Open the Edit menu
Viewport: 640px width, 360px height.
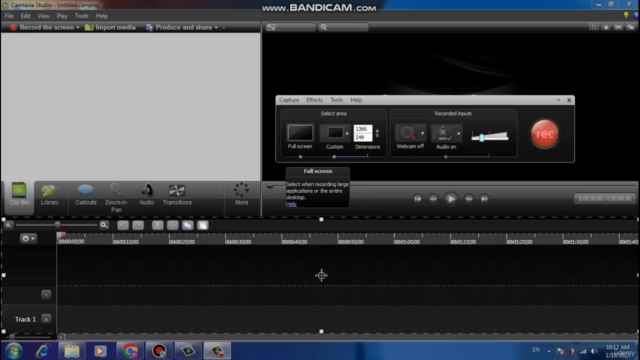[x=25, y=16]
